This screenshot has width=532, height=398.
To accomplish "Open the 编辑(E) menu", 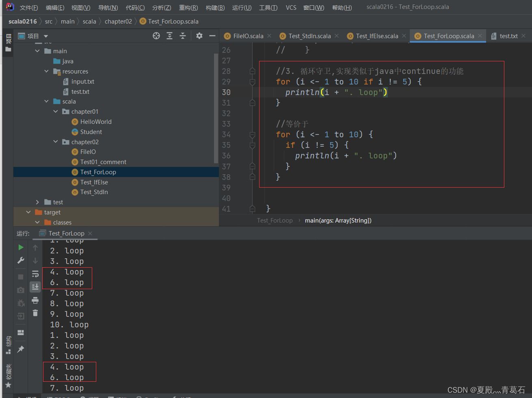I will tap(55, 8).
